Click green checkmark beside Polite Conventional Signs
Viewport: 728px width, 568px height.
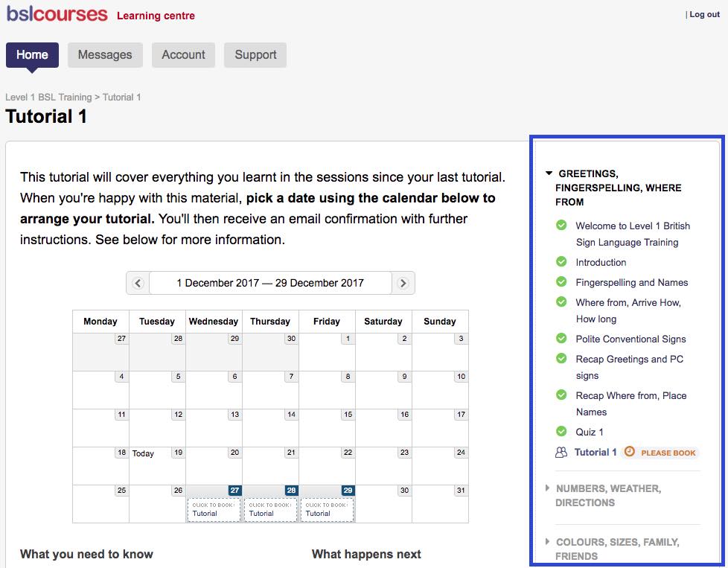point(561,339)
